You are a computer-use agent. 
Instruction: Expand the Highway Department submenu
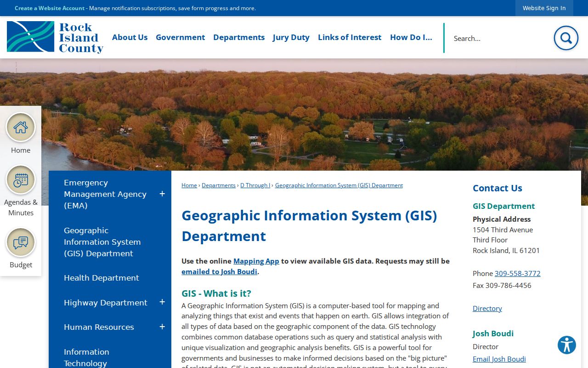click(x=162, y=302)
